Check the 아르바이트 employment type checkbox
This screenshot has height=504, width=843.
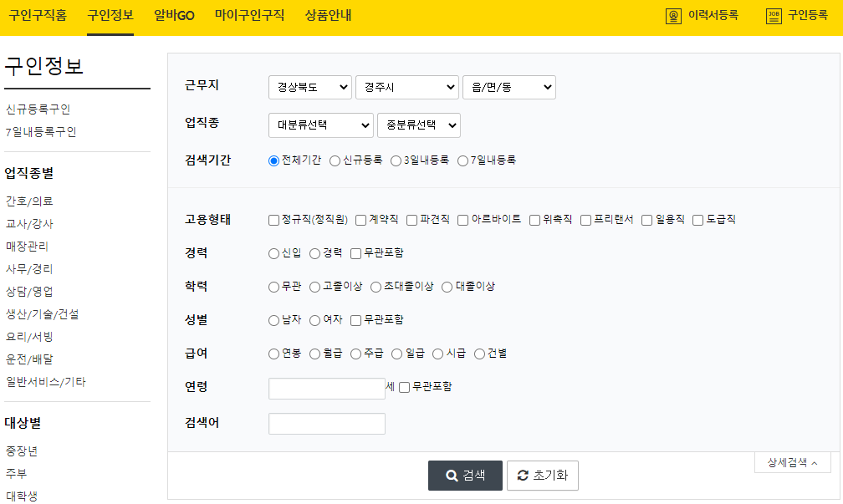[x=462, y=219]
